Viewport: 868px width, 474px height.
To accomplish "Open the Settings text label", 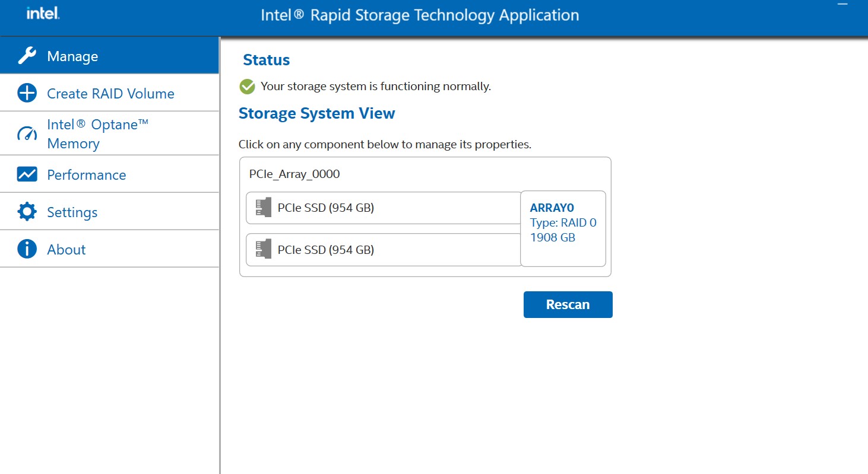I will pyautogui.click(x=72, y=212).
